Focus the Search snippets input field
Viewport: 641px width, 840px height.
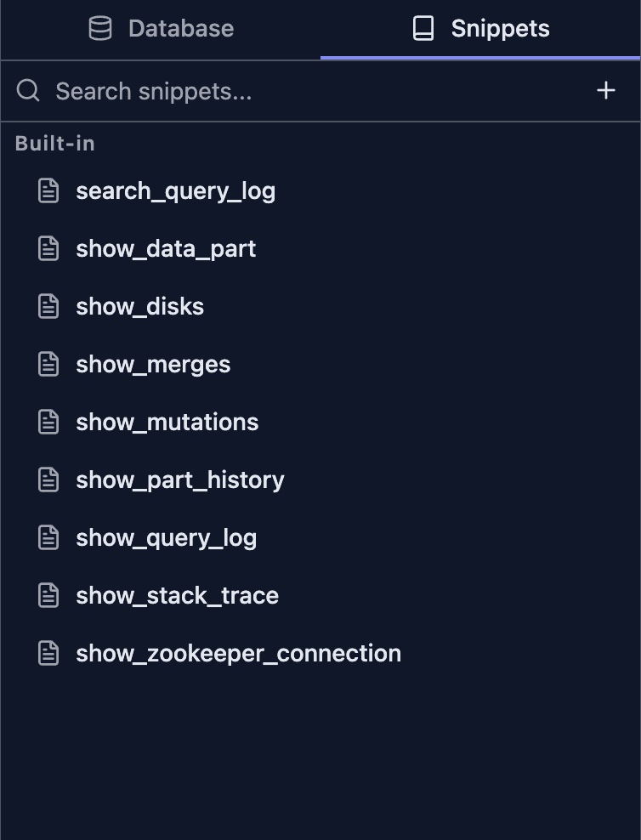[306, 91]
